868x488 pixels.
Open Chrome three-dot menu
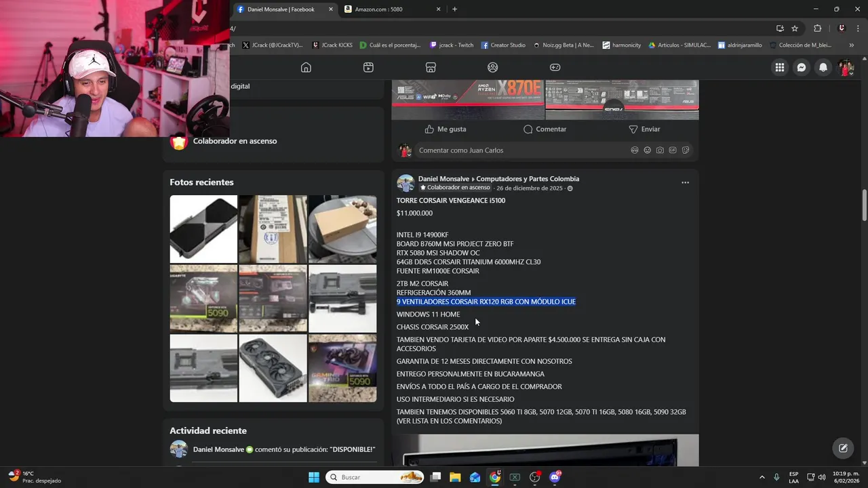pos(859,28)
